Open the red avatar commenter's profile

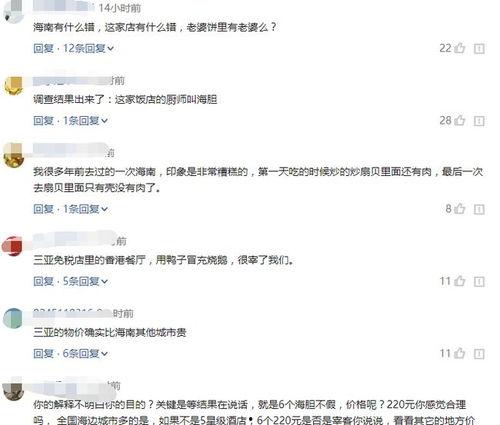(12, 246)
